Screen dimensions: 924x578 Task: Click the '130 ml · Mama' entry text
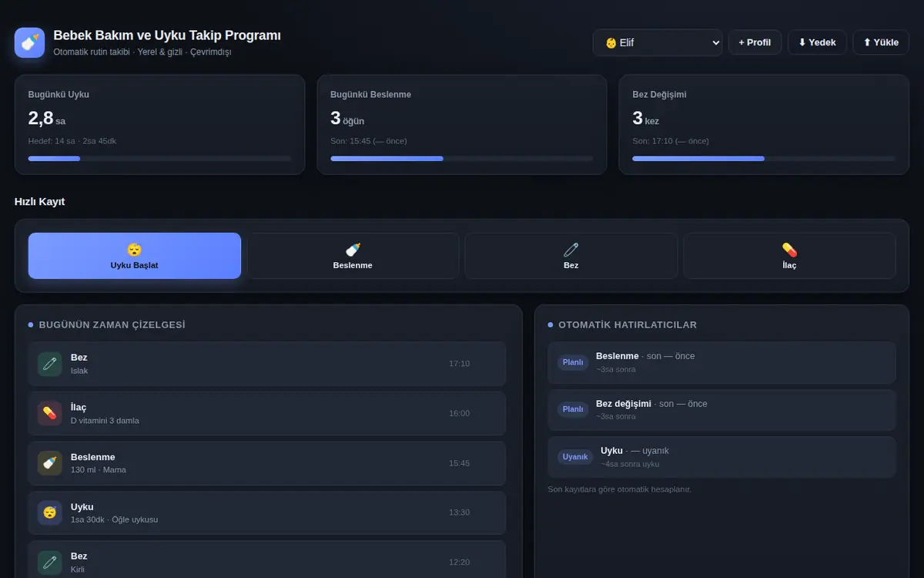click(99, 470)
